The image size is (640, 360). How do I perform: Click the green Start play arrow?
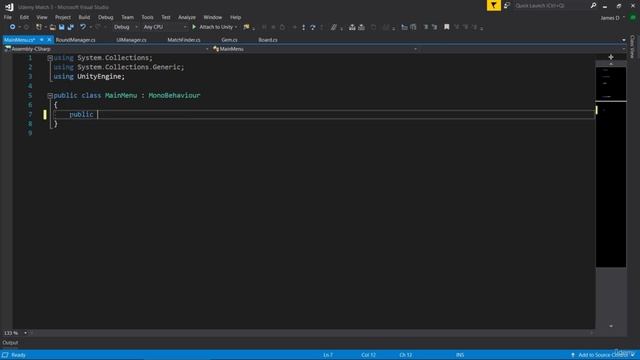pos(194,27)
